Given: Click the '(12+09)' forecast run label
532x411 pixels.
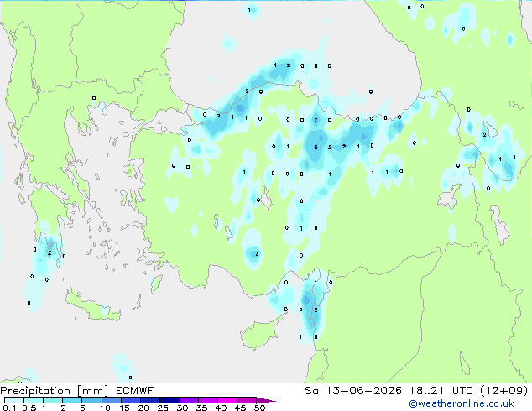Looking at the screenshot, I should pyautogui.click(x=503, y=391).
